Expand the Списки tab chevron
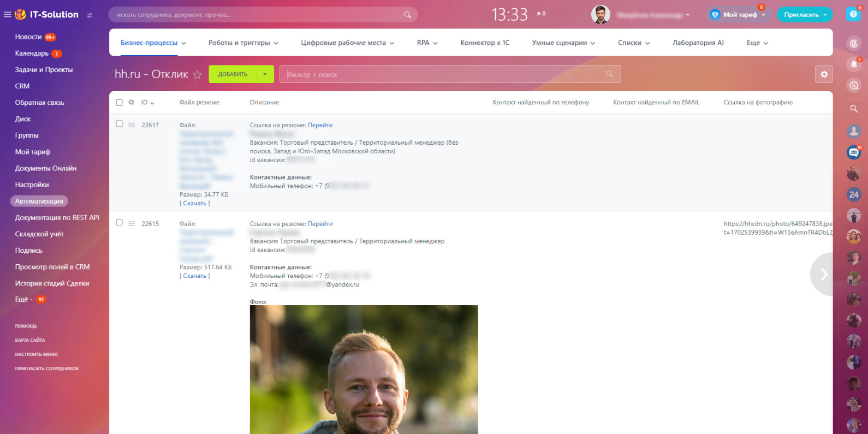868x434 pixels. click(647, 43)
